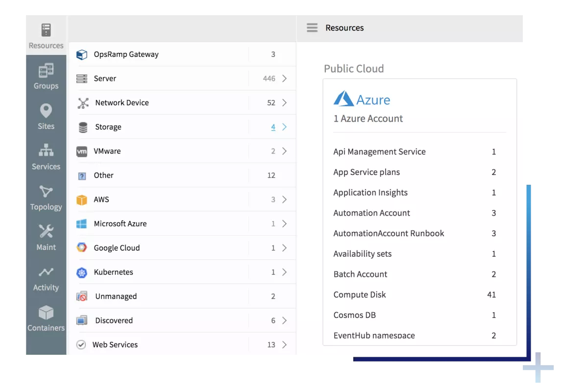The height and width of the screenshot is (392, 588).
Task: Select the Unmanaged label
Action: pyautogui.click(x=116, y=296)
